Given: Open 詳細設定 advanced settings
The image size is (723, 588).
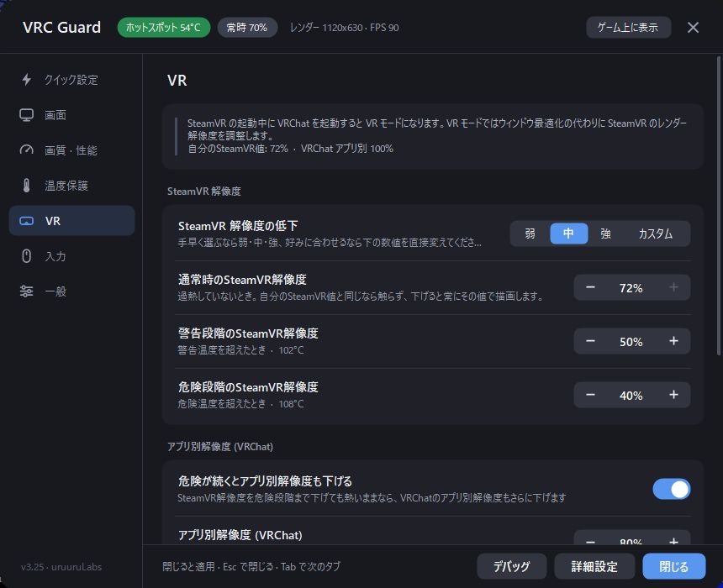Looking at the screenshot, I should 594,566.
